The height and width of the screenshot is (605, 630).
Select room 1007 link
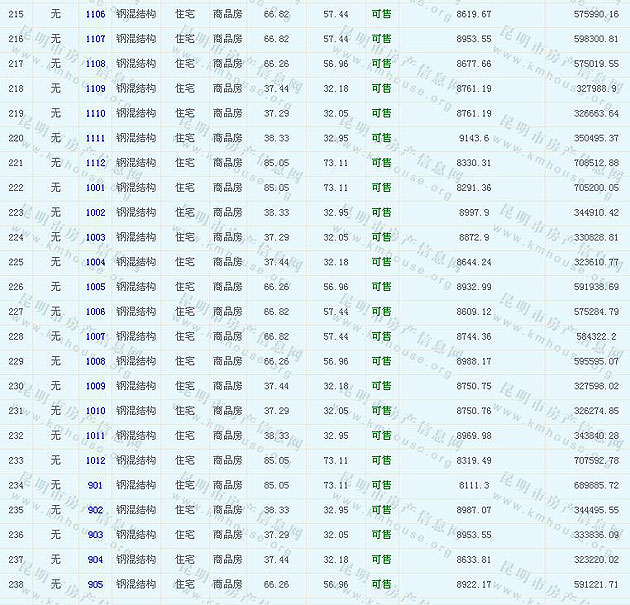[95, 336]
